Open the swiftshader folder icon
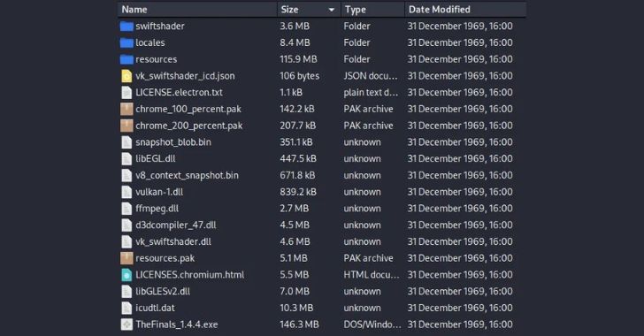This screenshot has height=336, width=644. click(126, 27)
